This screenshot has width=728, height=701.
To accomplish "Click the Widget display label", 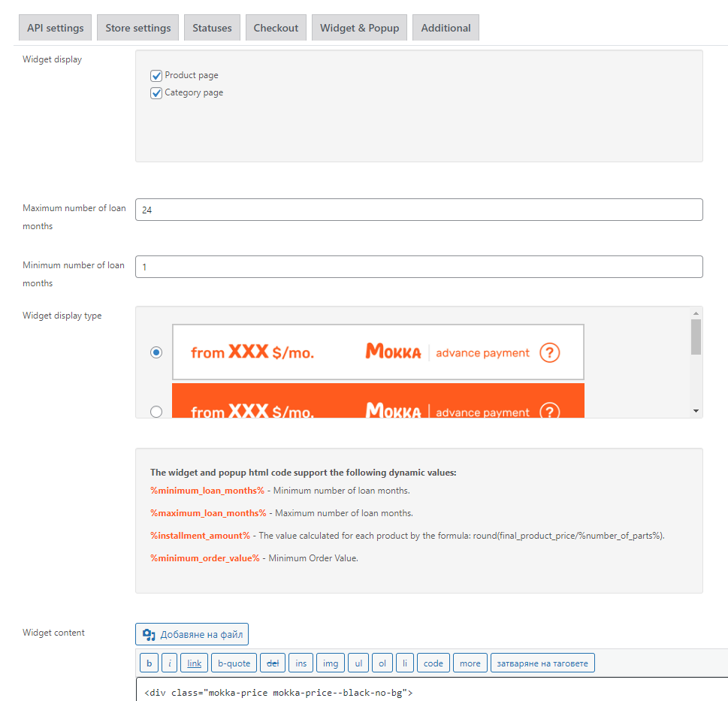I will point(53,59).
